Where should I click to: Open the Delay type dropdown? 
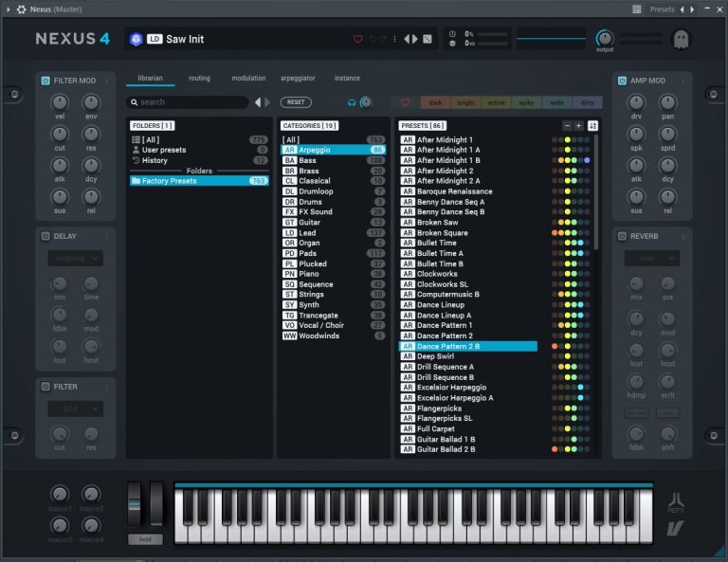click(x=76, y=258)
